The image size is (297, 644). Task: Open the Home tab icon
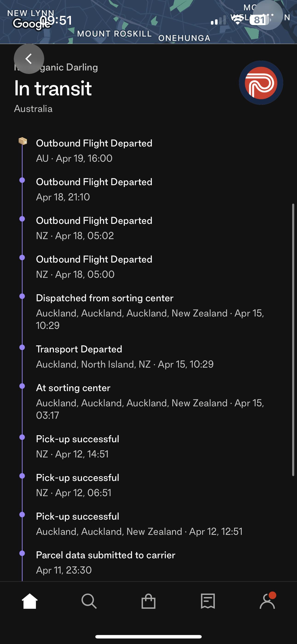pos(29,601)
